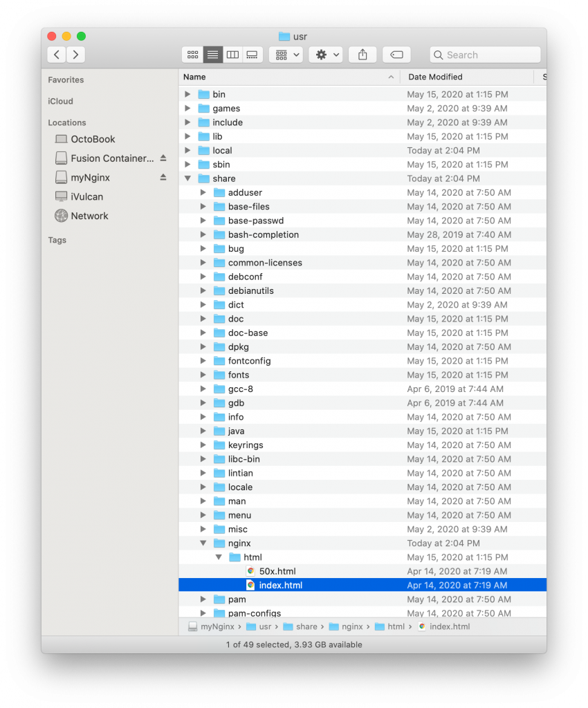The height and width of the screenshot is (708, 588).
Task: Click the Favorites sidebar heading
Action: tap(66, 80)
